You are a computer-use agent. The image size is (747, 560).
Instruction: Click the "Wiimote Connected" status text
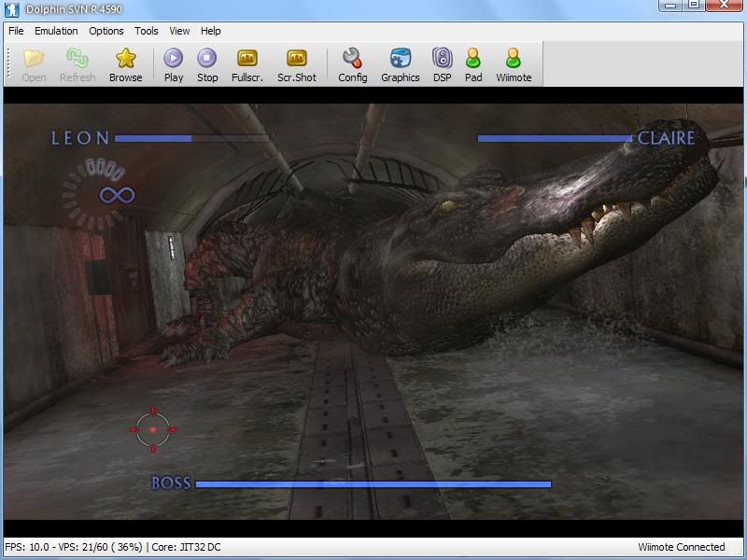pyautogui.click(x=682, y=547)
